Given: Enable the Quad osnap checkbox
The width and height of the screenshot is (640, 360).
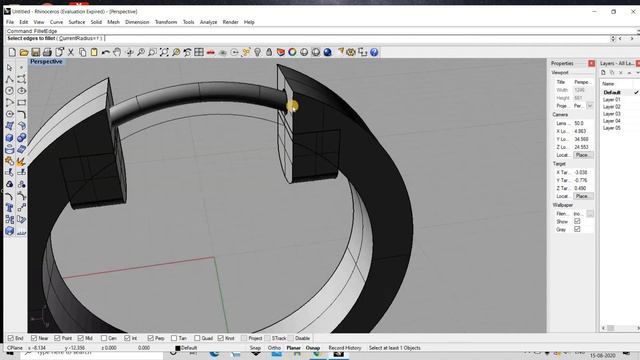Looking at the screenshot, I should click(198, 338).
